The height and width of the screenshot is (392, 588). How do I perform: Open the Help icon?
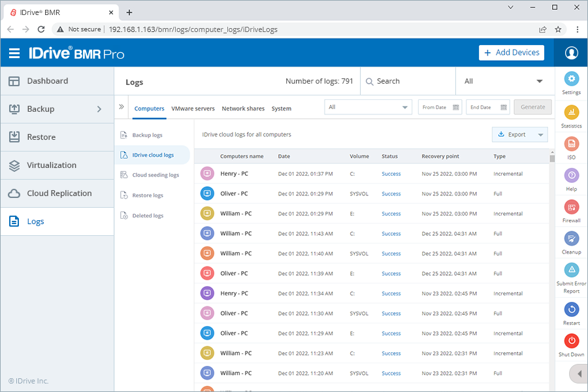[571, 175]
